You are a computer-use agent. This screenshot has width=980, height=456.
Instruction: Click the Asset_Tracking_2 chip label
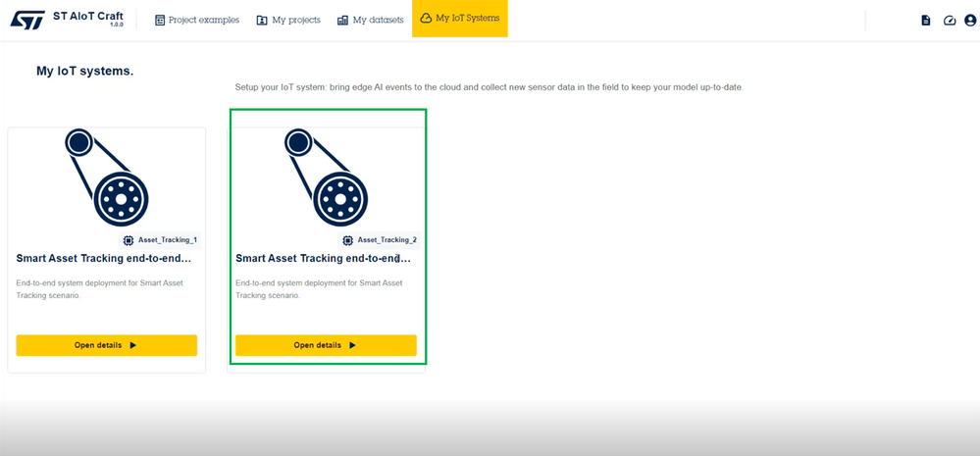[380, 240]
